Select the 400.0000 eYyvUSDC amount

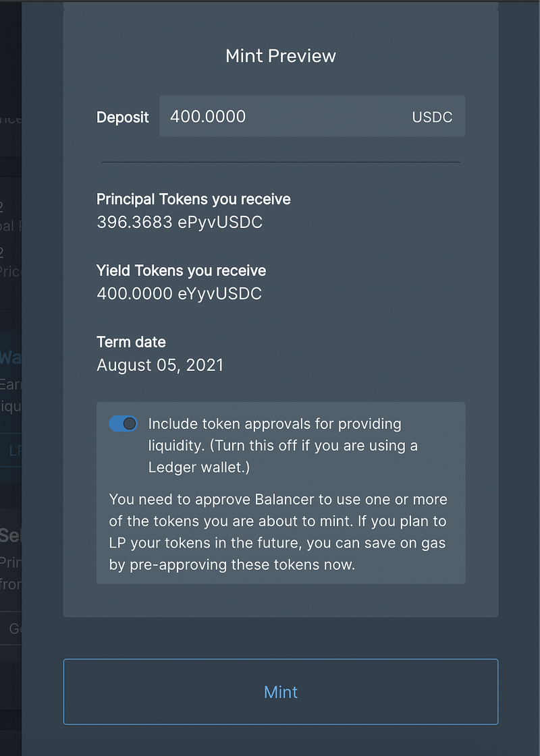[180, 293]
